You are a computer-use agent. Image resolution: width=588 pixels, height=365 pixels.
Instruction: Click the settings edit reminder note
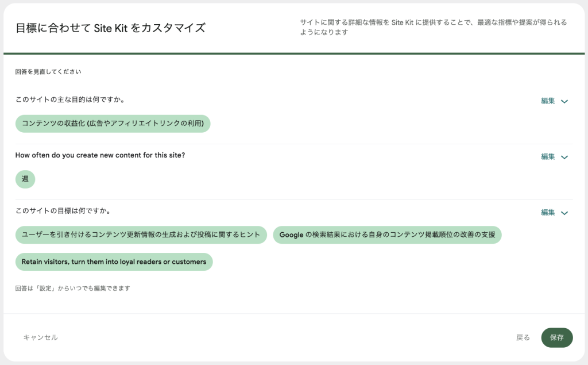[x=72, y=288]
